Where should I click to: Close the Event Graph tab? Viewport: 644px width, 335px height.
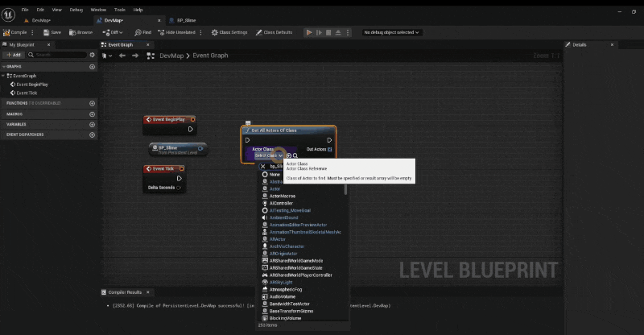point(148,45)
